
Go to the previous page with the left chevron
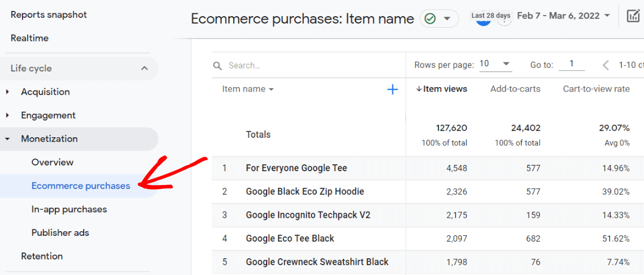coord(605,65)
